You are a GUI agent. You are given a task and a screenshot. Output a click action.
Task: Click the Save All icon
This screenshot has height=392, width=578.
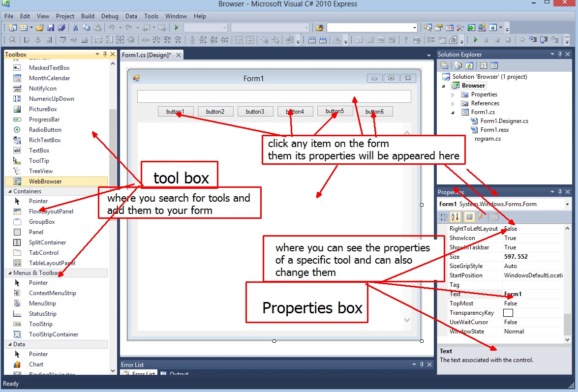(61, 28)
